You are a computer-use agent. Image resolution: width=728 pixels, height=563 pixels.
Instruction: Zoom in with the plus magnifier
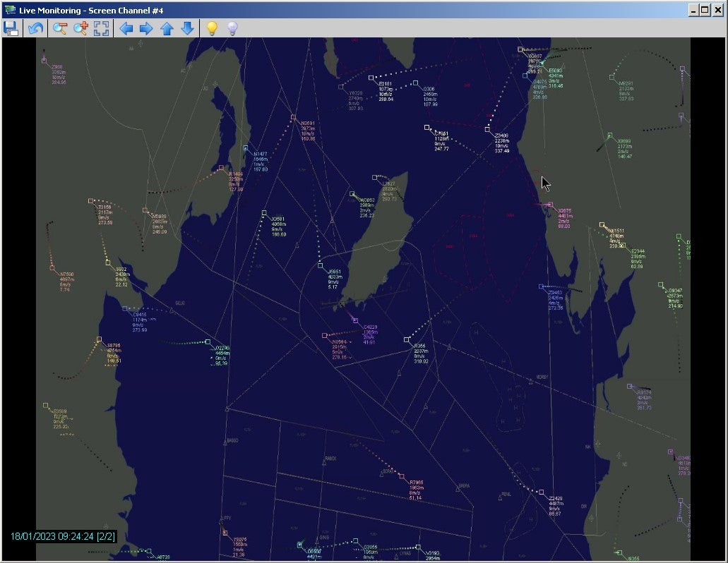click(x=81, y=28)
